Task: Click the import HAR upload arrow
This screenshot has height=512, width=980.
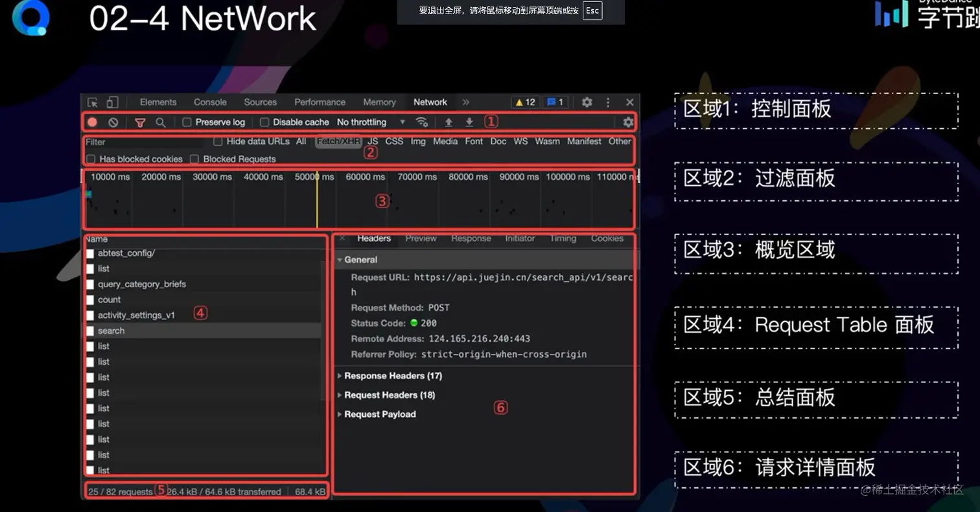Action: pyautogui.click(x=448, y=122)
